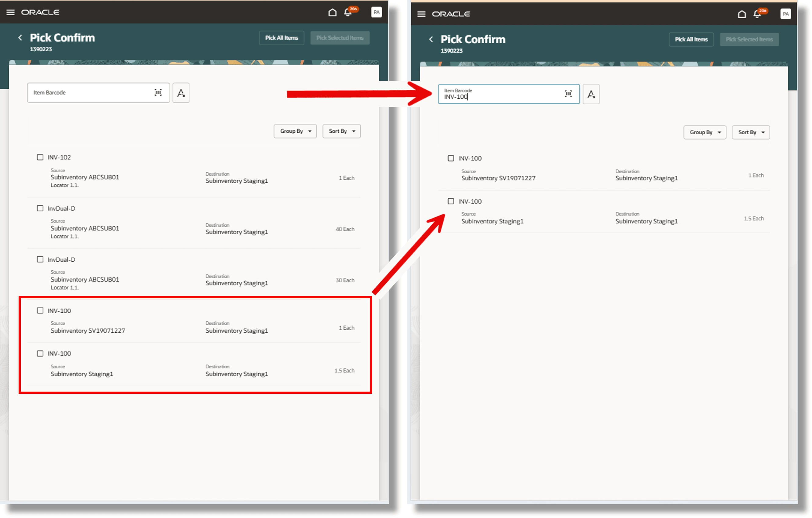
Task: Click barcode scan icon in INV-100 barcode field
Action: pyautogui.click(x=568, y=94)
